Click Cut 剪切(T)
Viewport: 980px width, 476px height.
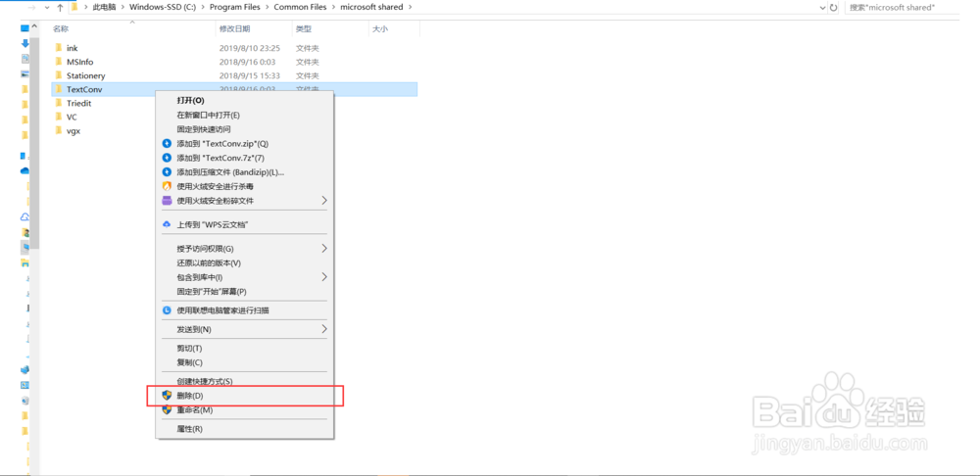(x=245, y=348)
